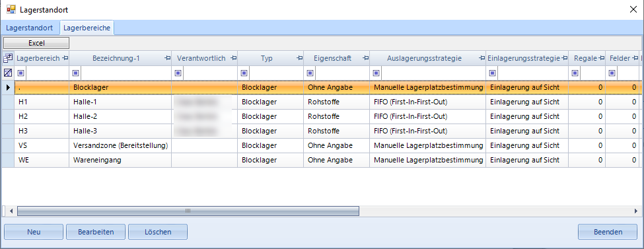Screen dimensions: 644x249
Task: Open filter operator for Einlagerungsstrategie column
Action: tap(493, 73)
